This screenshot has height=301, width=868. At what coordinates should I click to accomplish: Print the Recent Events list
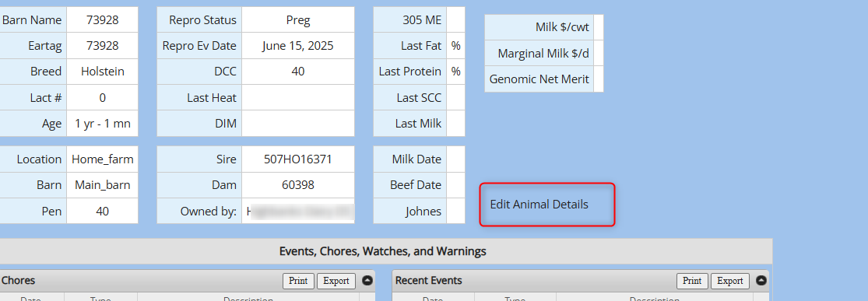[x=693, y=281]
